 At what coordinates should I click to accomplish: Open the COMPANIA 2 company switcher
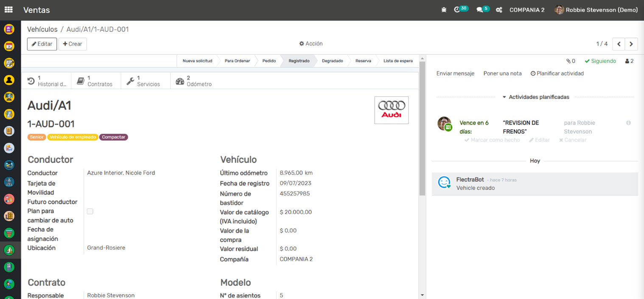tap(526, 10)
